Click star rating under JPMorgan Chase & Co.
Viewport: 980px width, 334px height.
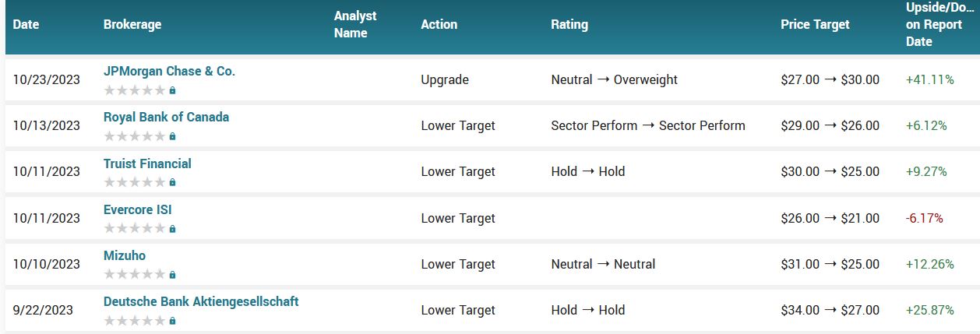click(x=134, y=90)
